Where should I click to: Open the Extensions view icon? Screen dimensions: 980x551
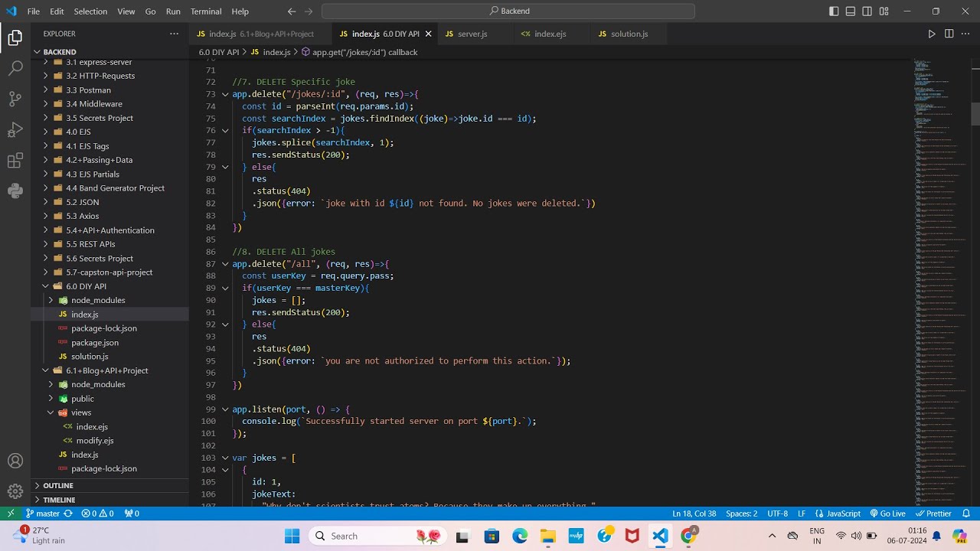(15, 160)
